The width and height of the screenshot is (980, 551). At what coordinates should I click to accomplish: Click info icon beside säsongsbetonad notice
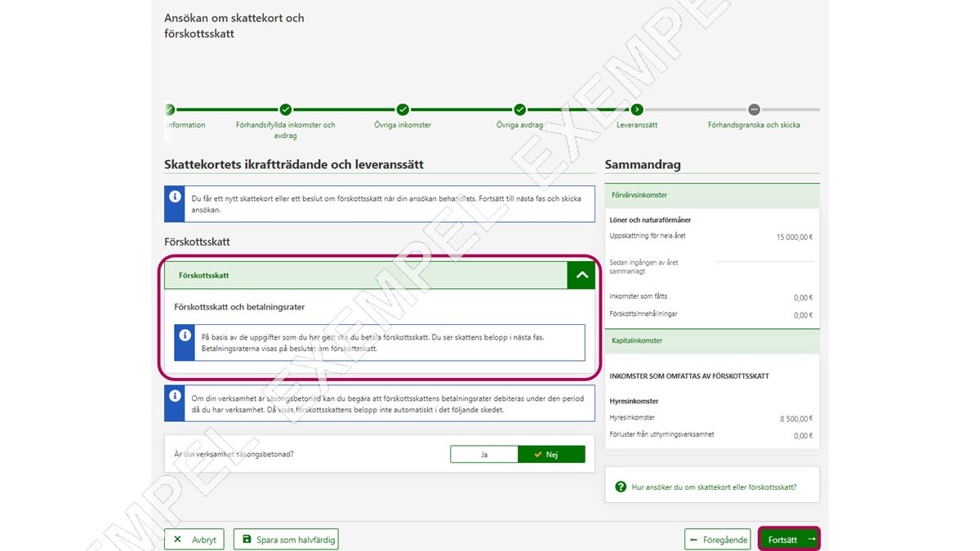coord(175,396)
